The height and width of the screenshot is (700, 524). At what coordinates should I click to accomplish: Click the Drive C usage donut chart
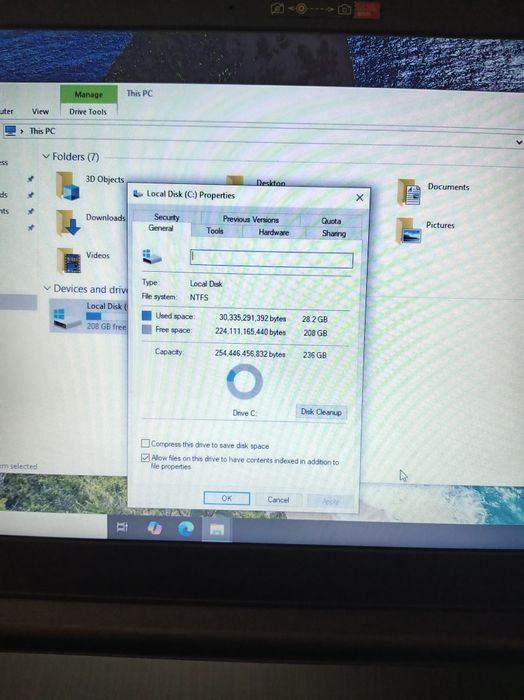[x=245, y=382]
